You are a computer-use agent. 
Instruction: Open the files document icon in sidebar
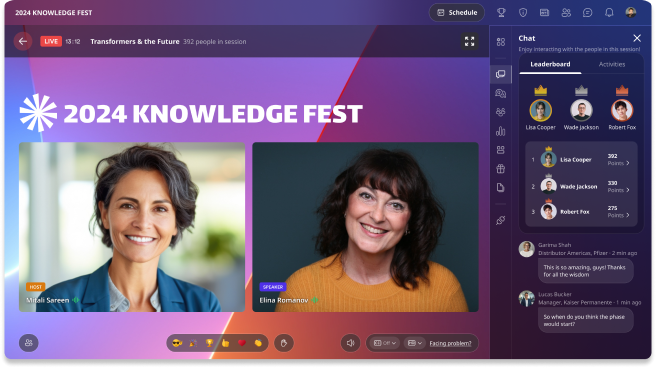pos(501,187)
